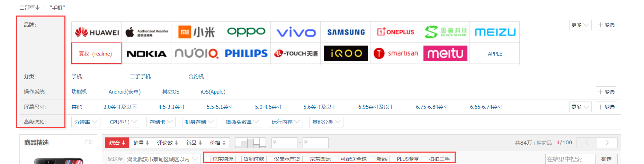Check the 货到付款 checkbox
Viewport: 644px width, 164px height.
[239, 159]
